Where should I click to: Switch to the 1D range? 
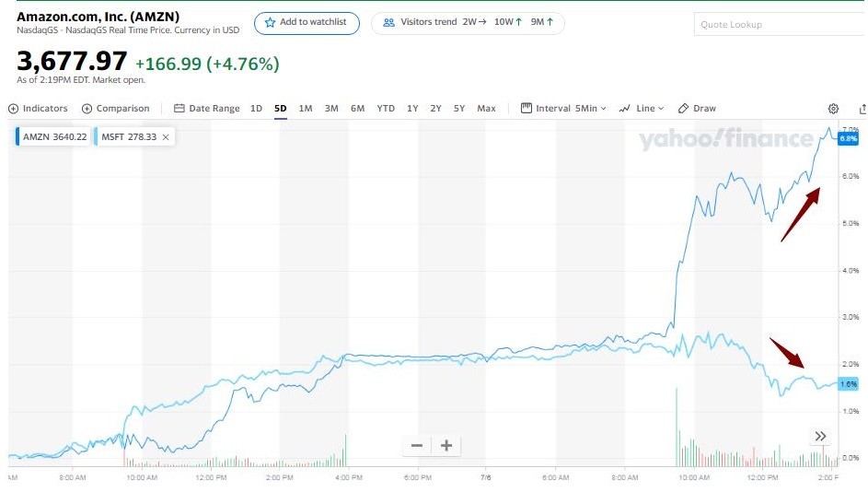(257, 109)
